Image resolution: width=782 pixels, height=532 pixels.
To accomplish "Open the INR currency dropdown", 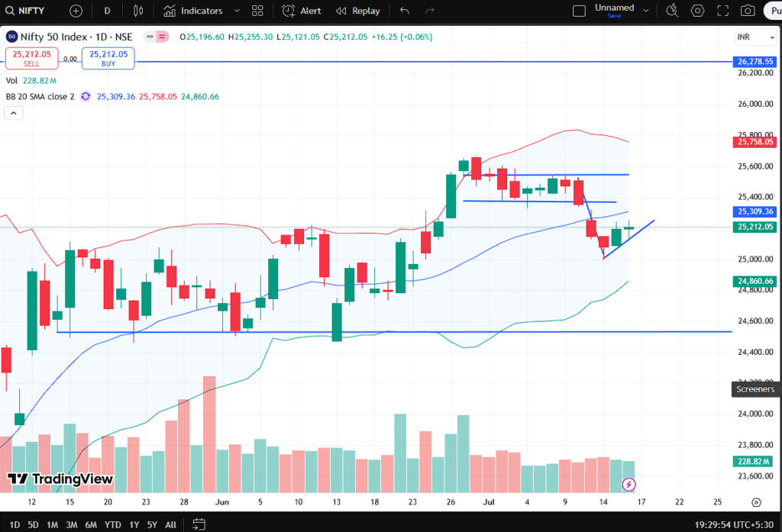I will tap(756, 37).
